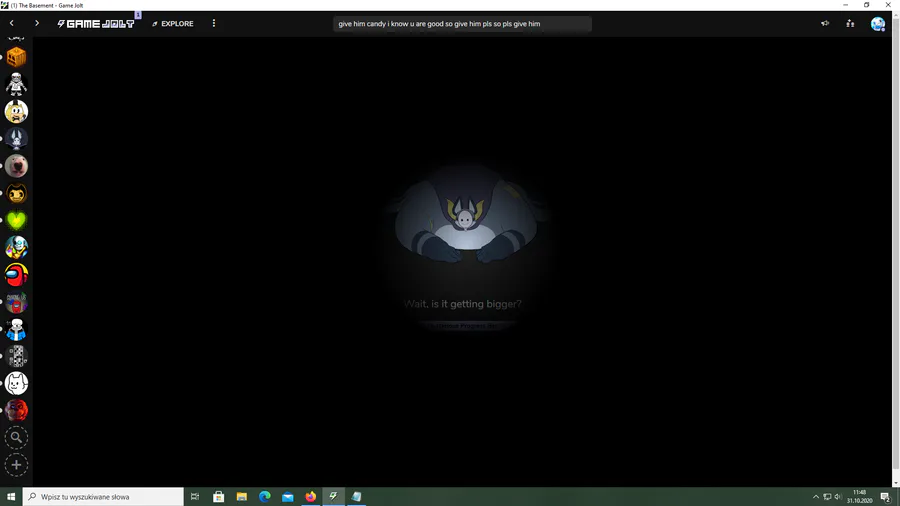Open the dark Among Us logo community

[16, 302]
